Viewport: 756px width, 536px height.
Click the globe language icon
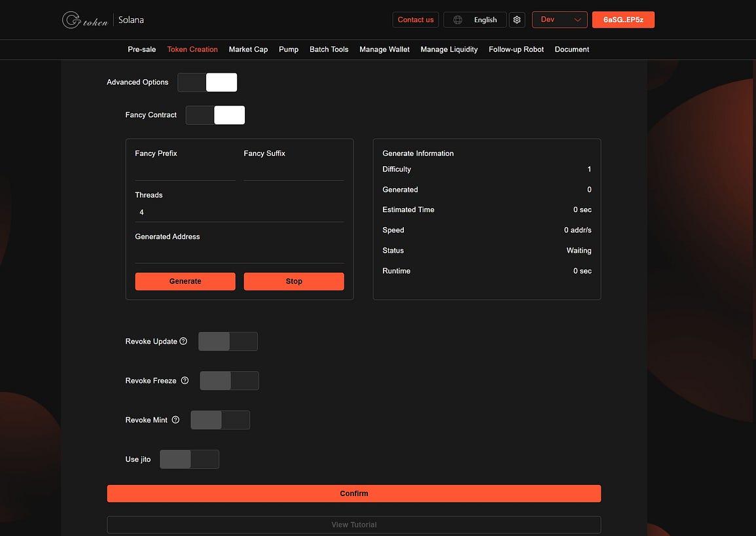pos(458,20)
